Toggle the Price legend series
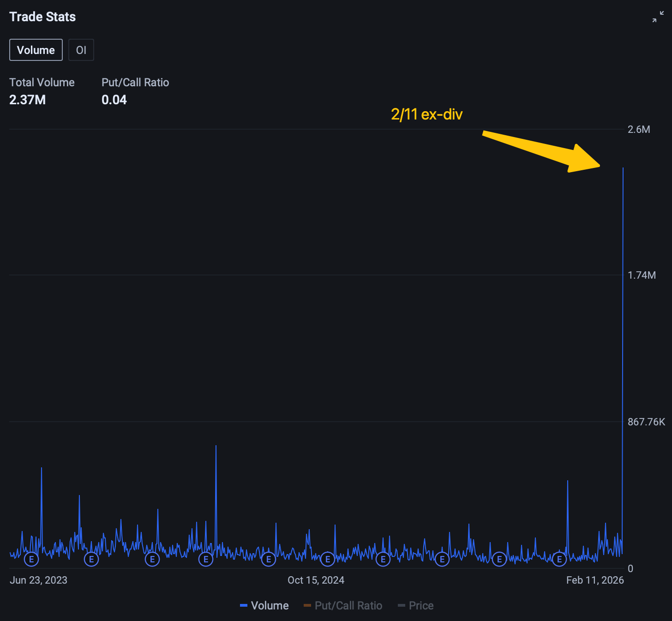Screen dimensions: 672x621 pos(416,605)
